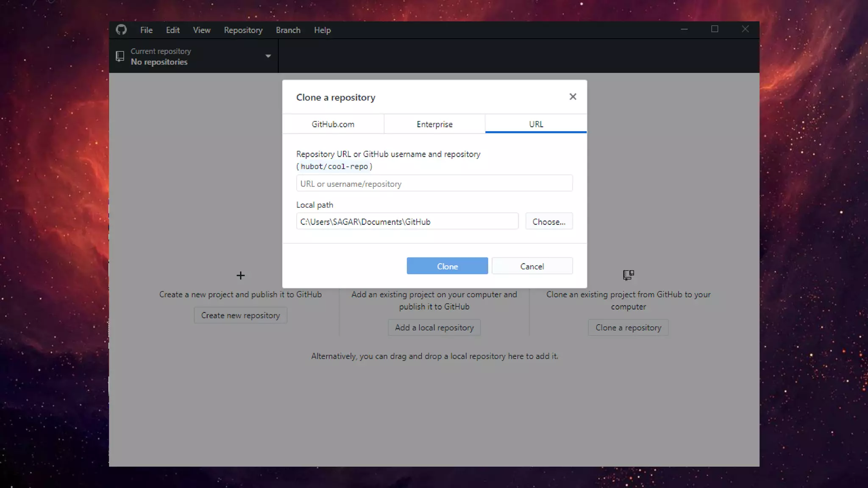Viewport: 868px width, 488px height.
Task: Open the Current repository selector
Action: (x=193, y=56)
